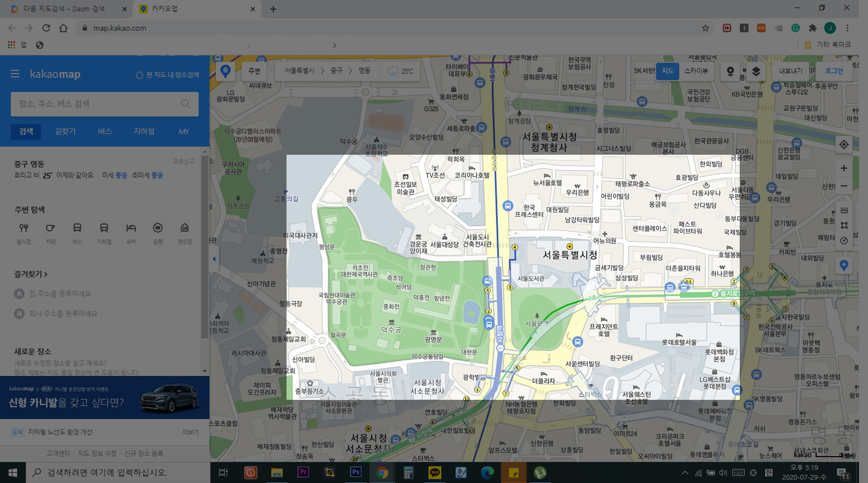This screenshot has height=483, width=868.
Task: Click the 주변 nearby button
Action: coord(254,71)
